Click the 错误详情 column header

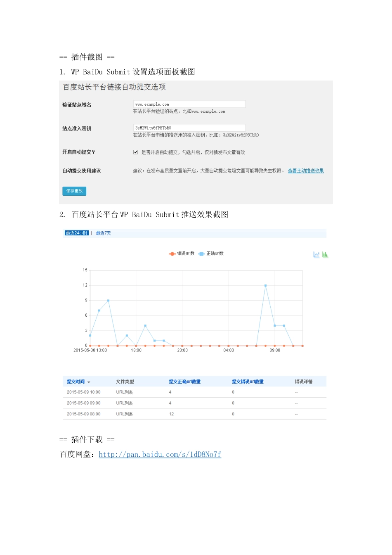(303, 382)
